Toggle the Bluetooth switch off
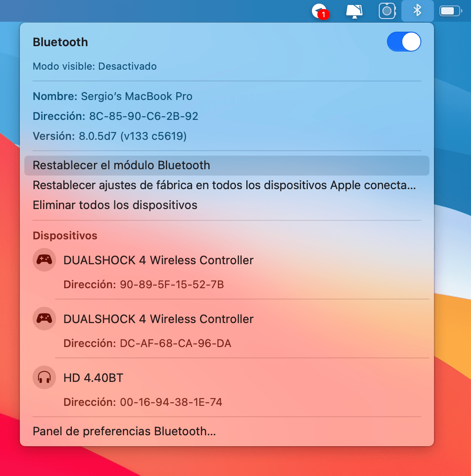The image size is (471, 476). [x=404, y=42]
